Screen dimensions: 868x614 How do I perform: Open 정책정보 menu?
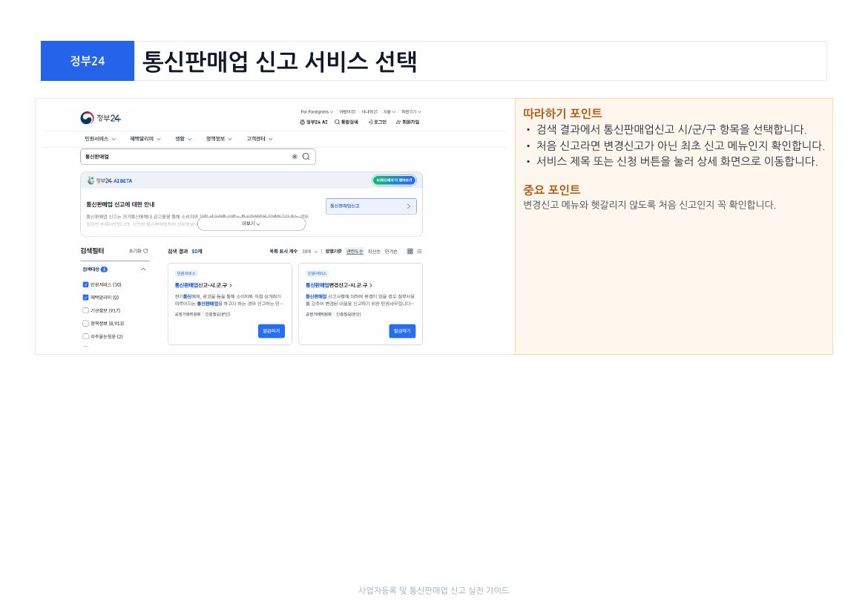pos(219,139)
